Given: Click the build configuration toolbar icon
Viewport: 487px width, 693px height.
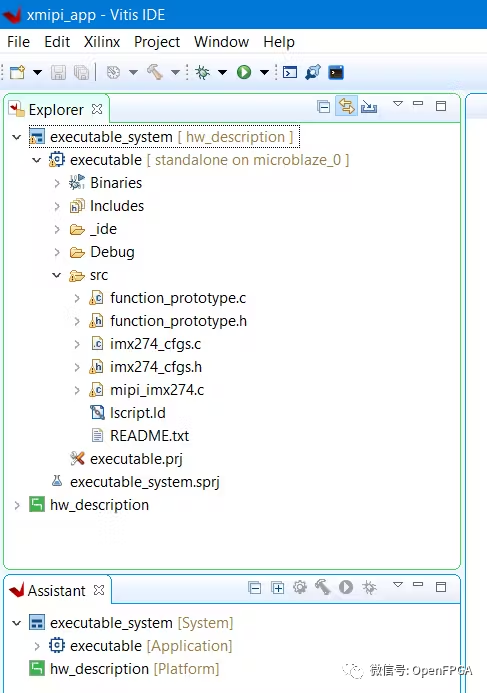Looking at the screenshot, I should [x=114, y=72].
